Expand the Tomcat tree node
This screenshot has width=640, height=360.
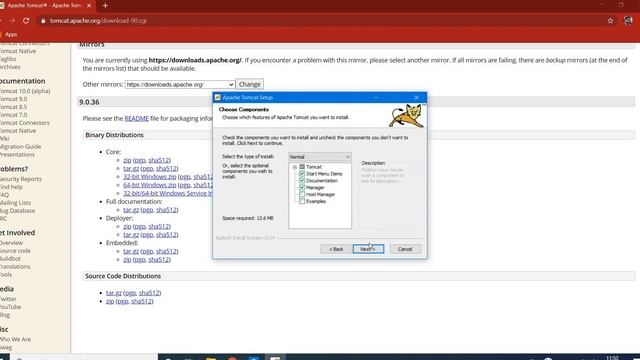click(x=295, y=167)
